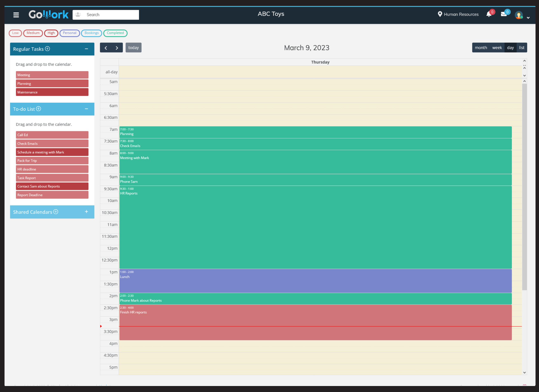The image size is (539, 392).
Task: Click the Search input field
Action: tap(106, 15)
